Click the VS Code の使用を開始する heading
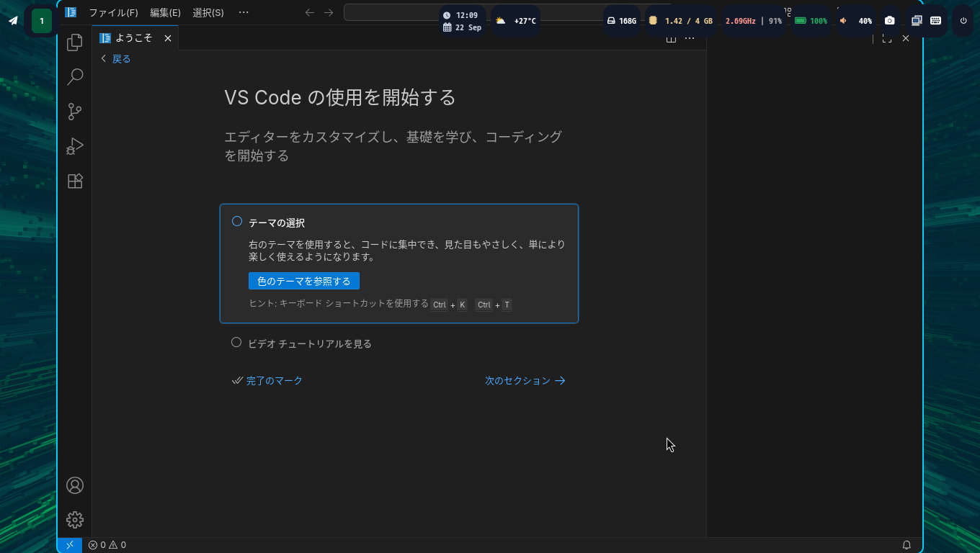Image resolution: width=980 pixels, height=553 pixels. point(340,97)
